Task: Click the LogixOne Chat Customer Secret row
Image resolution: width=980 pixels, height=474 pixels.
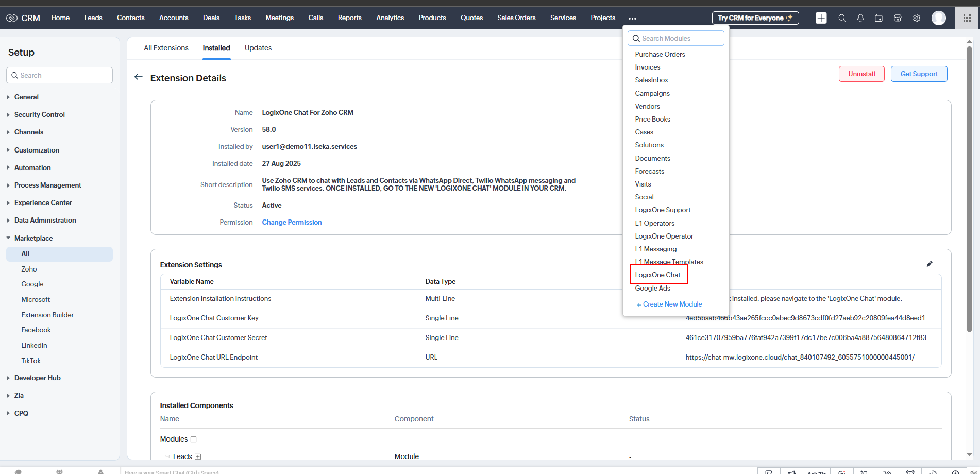Action: point(551,337)
